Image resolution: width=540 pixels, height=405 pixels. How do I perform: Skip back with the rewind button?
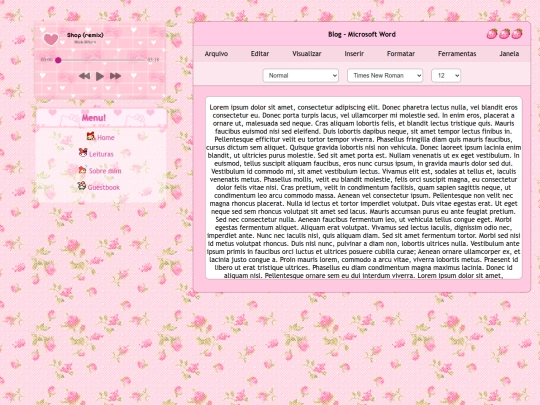(84, 76)
